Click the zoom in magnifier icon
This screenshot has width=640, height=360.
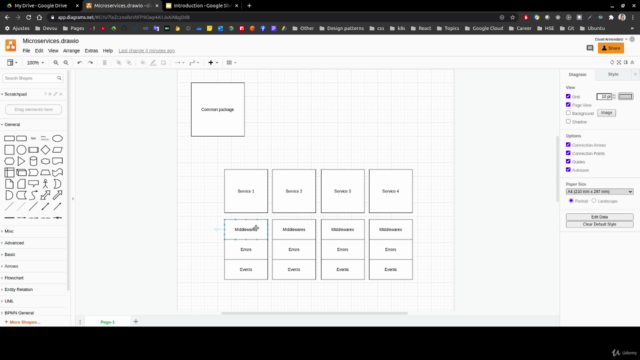coord(56,62)
